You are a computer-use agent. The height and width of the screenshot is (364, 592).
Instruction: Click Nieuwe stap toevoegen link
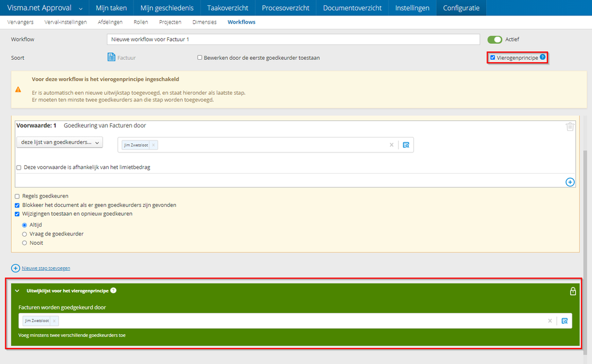click(46, 268)
